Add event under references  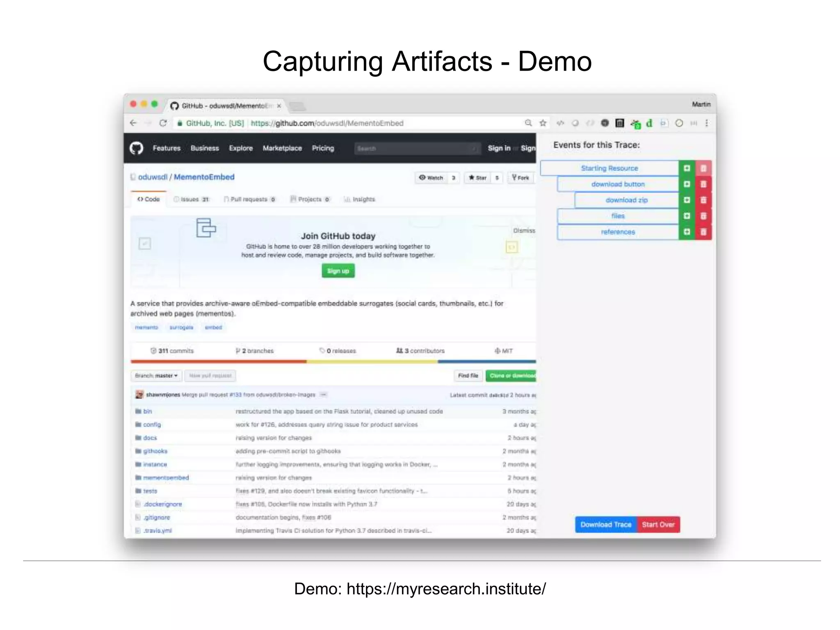(x=687, y=232)
